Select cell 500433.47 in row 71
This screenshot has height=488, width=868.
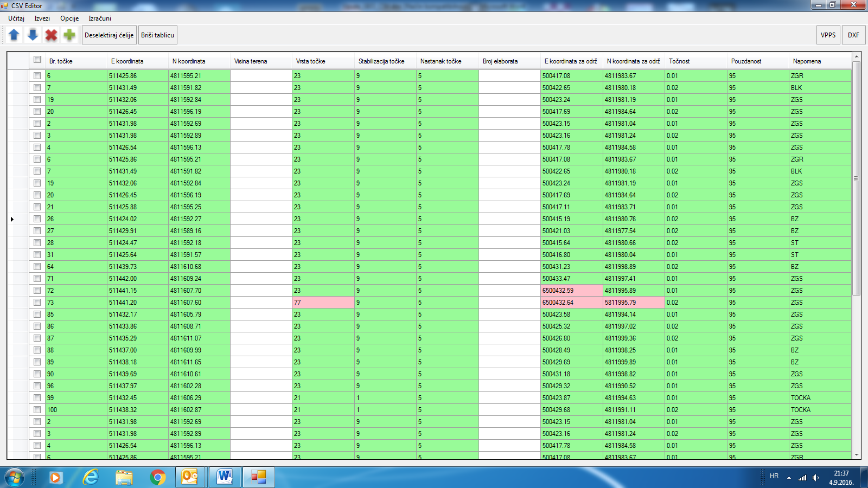tap(572, 279)
